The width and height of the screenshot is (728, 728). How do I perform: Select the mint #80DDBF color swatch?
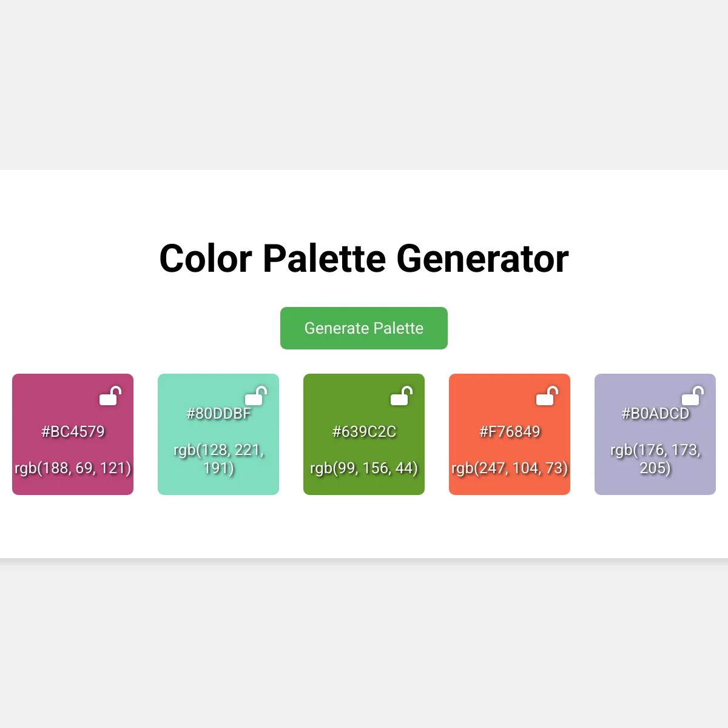tap(218, 434)
